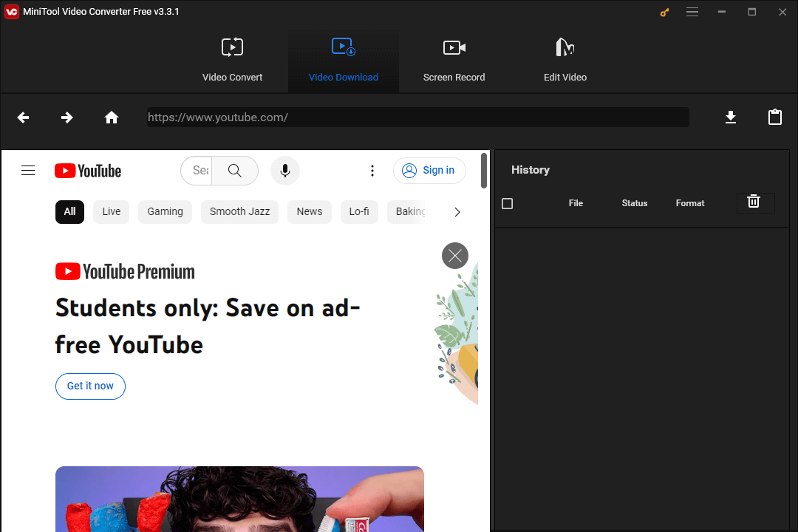
Task: Click the Get it now button
Action: click(x=91, y=386)
